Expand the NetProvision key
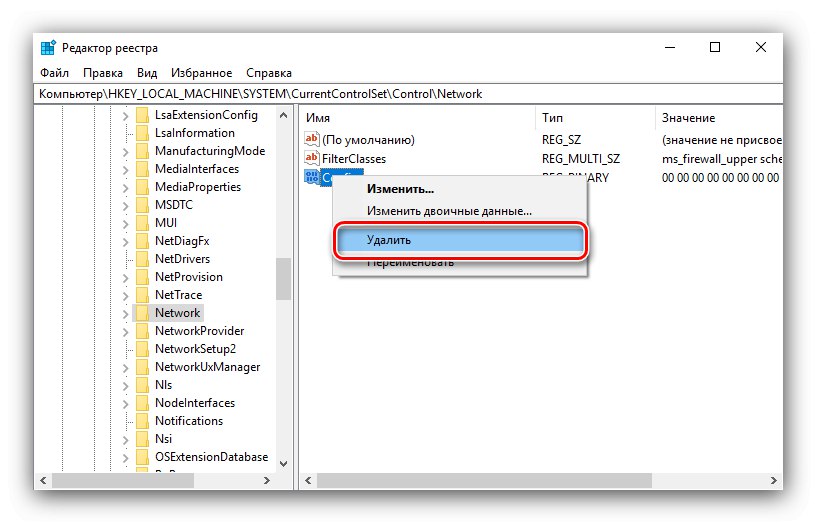This screenshot has width=816, height=523. pos(125,278)
